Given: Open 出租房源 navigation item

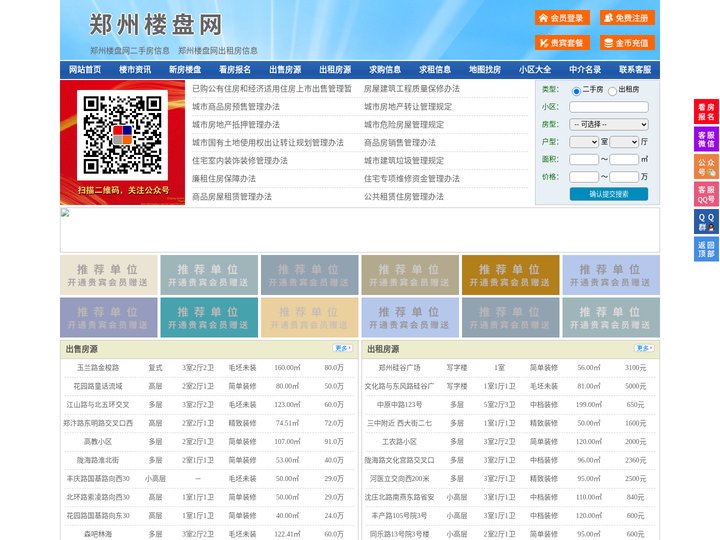Looking at the screenshot, I should click(x=335, y=70).
